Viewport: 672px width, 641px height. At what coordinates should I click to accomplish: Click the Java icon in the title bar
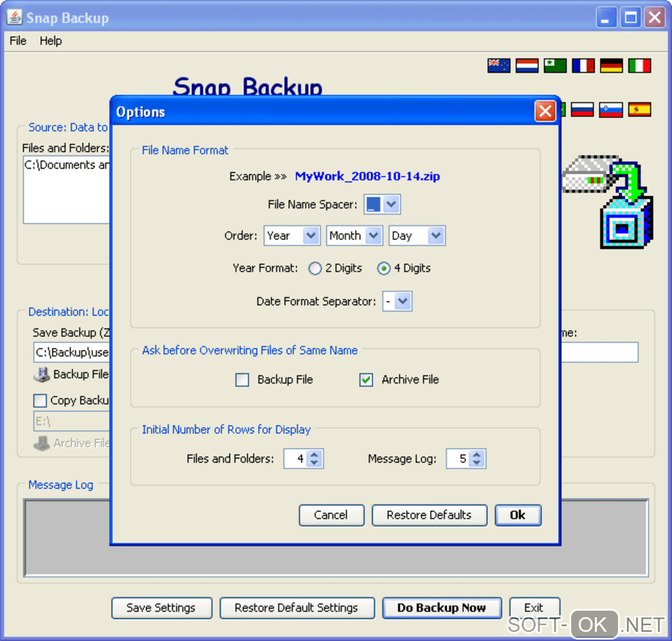click(14, 17)
